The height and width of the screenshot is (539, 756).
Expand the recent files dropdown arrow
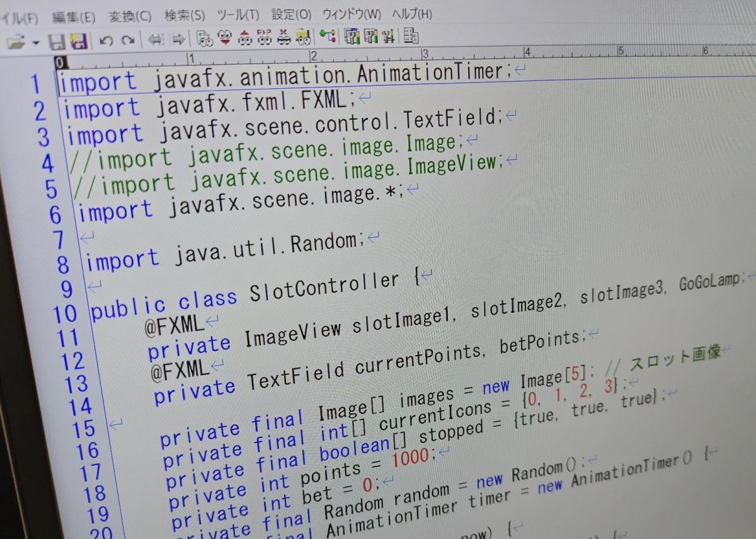pyautogui.click(x=35, y=42)
